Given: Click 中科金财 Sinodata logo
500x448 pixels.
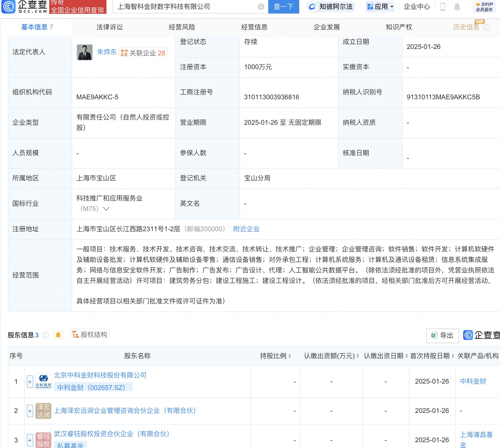Looking at the screenshot, I should tap(43, 382).
